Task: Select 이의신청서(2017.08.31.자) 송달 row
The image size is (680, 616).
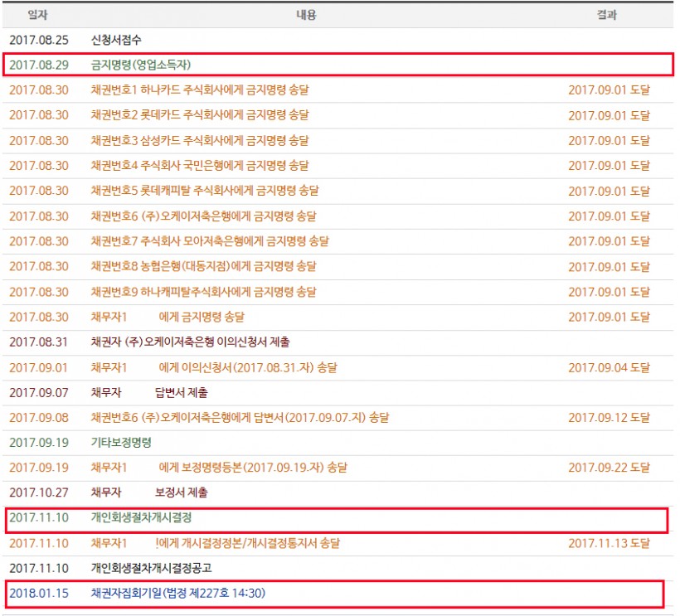Action: coord(338,367)
